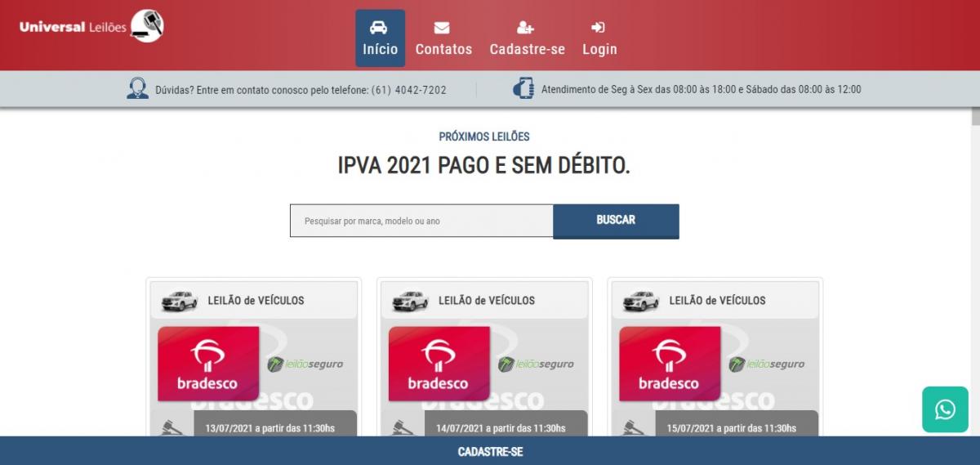This screenshot has height=465, width=980.
Task: Click the bottom CADASTRE-SE banner
Action: point(490,451)
